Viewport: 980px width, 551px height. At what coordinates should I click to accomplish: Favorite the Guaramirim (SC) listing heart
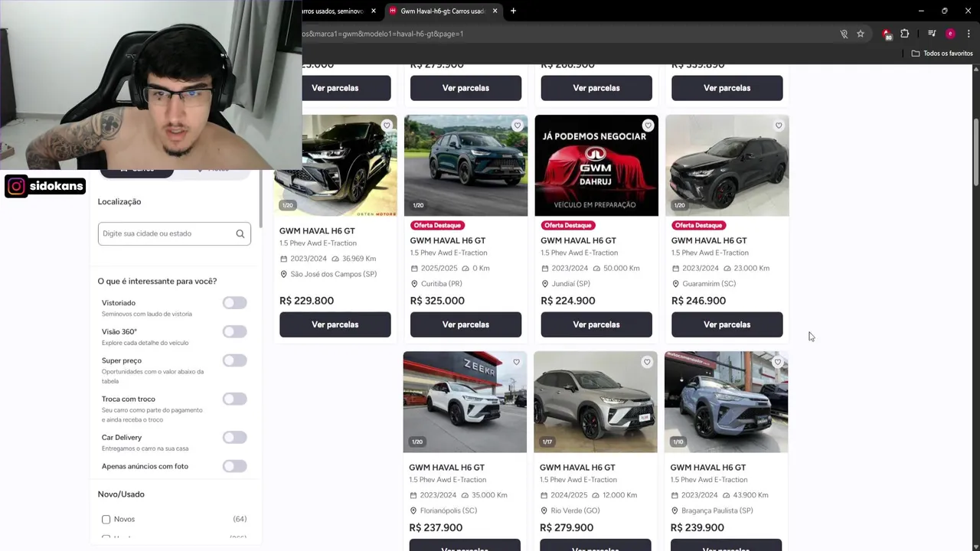click(x=779, y=126)
